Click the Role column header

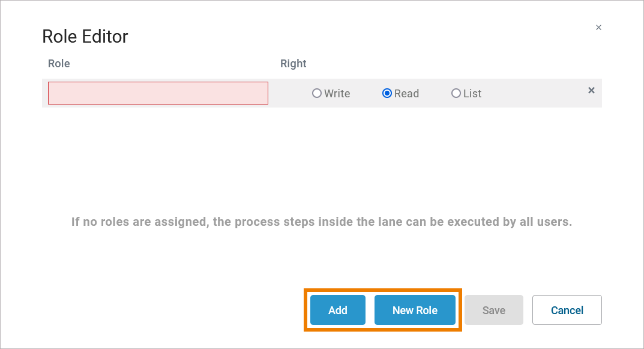pyautogui.click(x=59, y=64)
